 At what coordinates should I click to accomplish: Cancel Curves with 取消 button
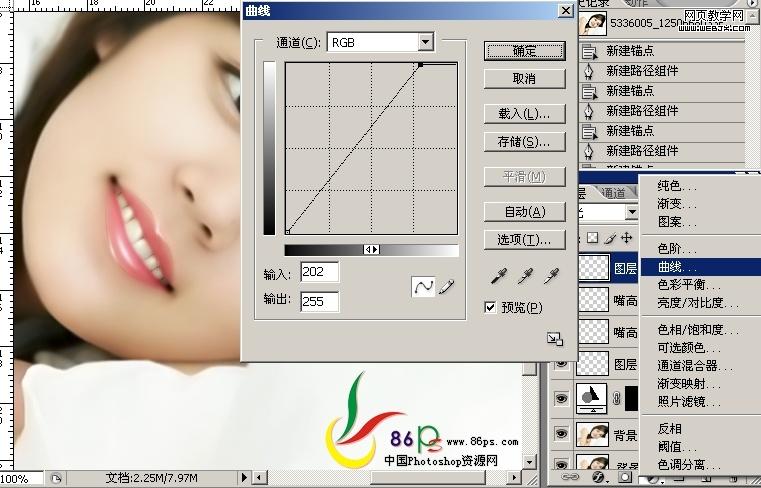pos(525,79)
